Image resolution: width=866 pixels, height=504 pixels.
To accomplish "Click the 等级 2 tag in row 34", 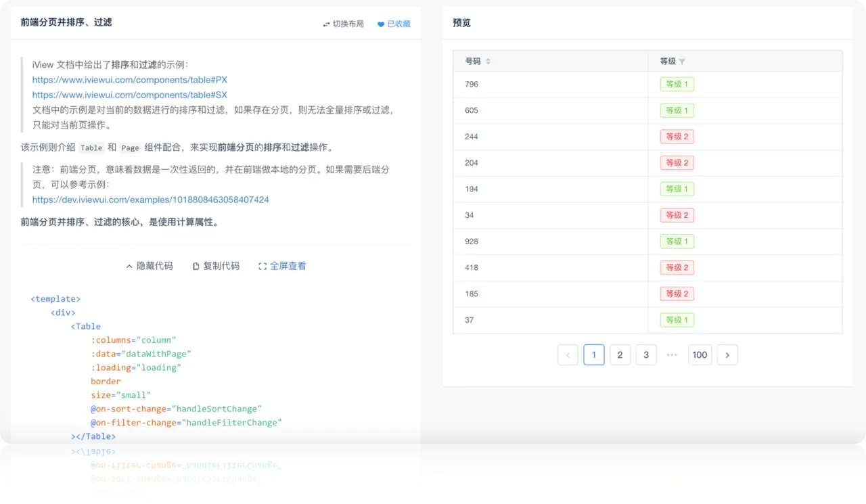I will tap(677, 215).
